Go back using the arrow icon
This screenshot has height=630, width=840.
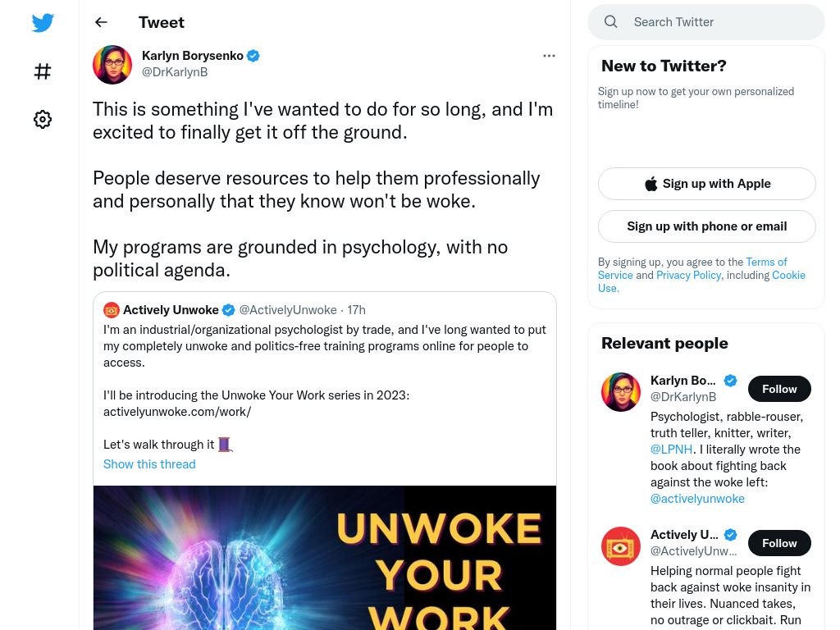click(101, 22)
